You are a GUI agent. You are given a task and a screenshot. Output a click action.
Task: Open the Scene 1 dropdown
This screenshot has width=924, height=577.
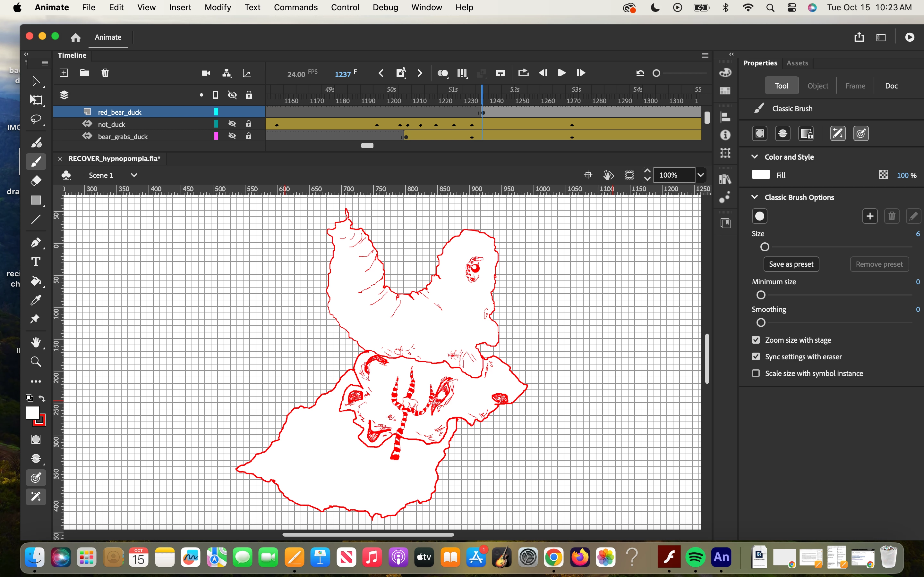click(134, 175)
